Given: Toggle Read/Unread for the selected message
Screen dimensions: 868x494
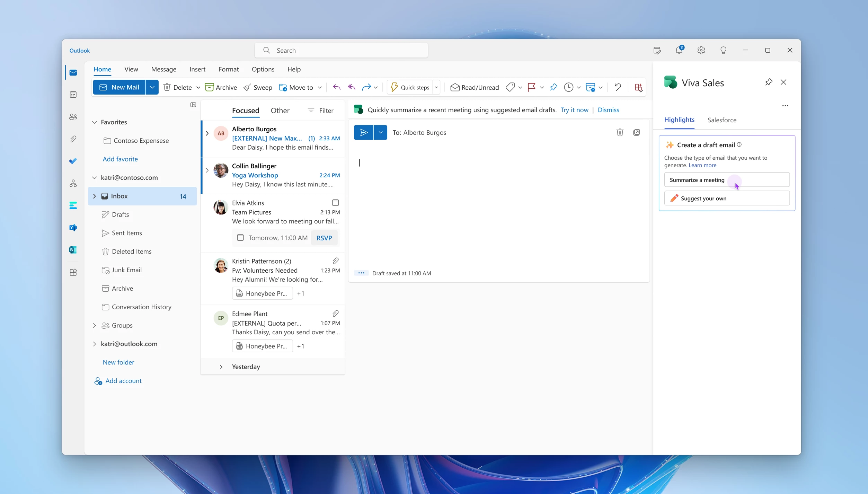Looking at the screenshot, I should coord(475,87).
